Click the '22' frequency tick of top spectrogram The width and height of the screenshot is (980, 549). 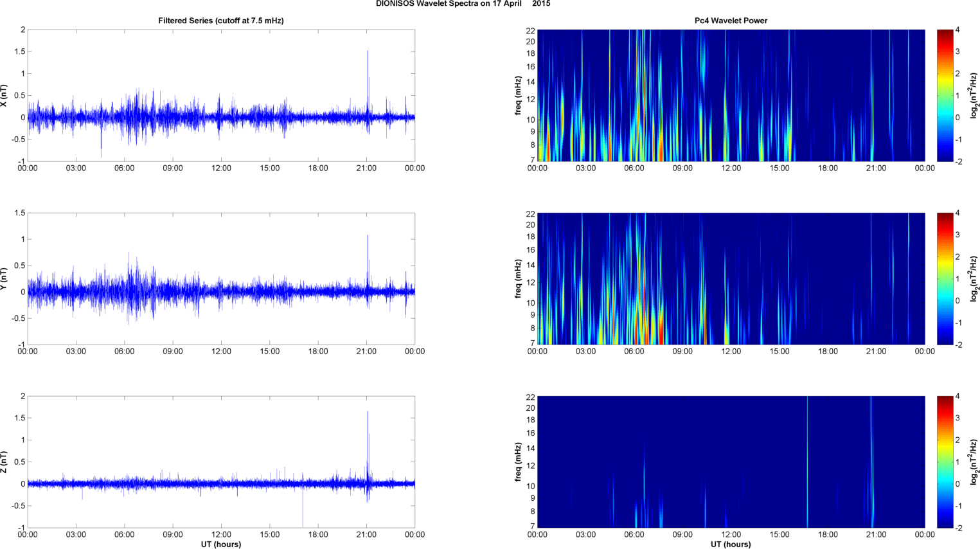pyautogui.click(x=531, y=30)
